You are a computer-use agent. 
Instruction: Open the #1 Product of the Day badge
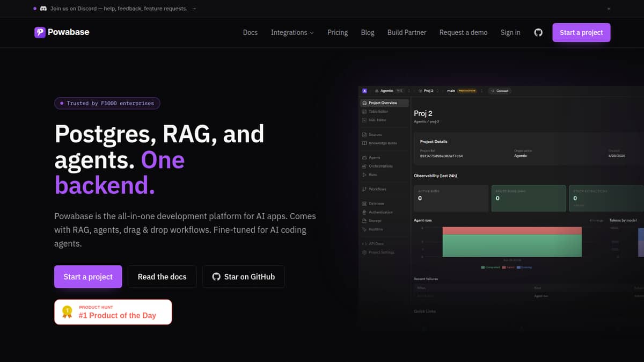tap(113, 312)
